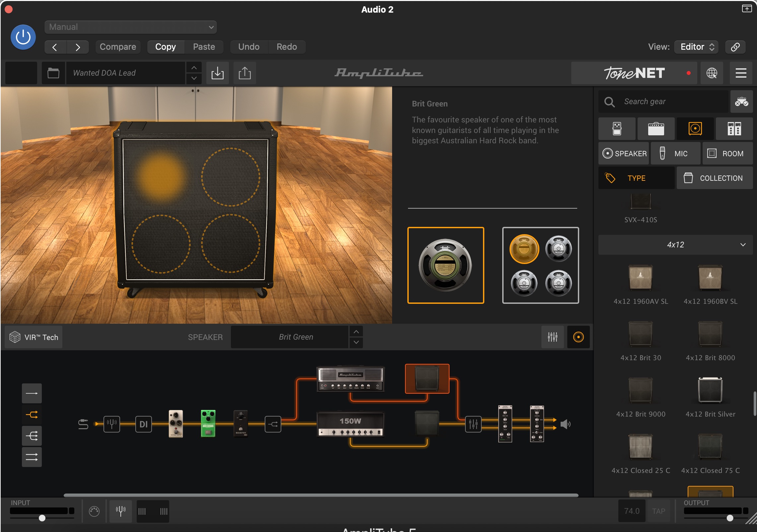Open the Custom Shop gear cart icon
This screenshot has width=757, height=532.
point(741,101)
